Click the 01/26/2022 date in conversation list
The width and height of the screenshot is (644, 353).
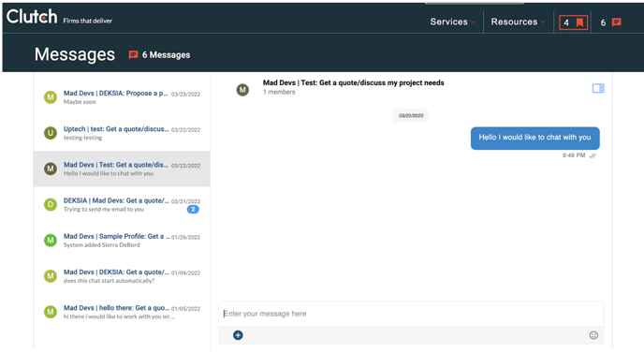[185, 237]
